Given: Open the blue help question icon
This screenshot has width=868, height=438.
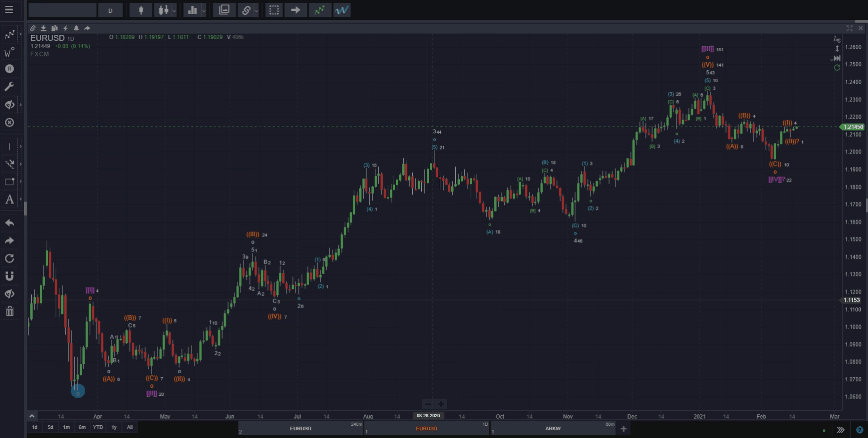Looking at the screenshot, I should (859, 430).
